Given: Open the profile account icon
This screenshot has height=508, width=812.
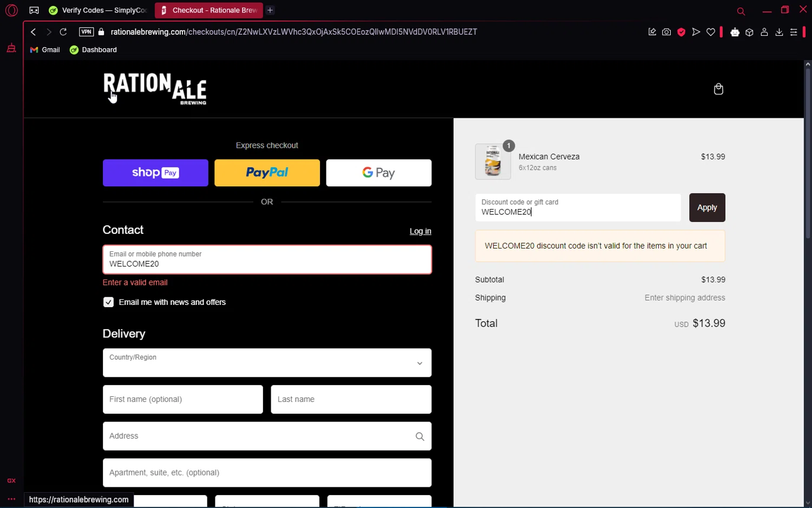Looking at the screenshot, I should [x=764, y=32].
